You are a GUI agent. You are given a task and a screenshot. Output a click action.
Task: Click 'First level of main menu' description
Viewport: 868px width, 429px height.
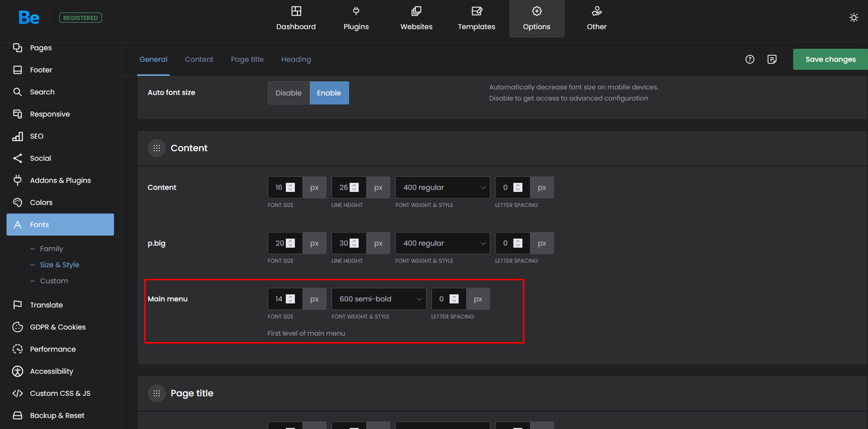(x=306, y=333)
